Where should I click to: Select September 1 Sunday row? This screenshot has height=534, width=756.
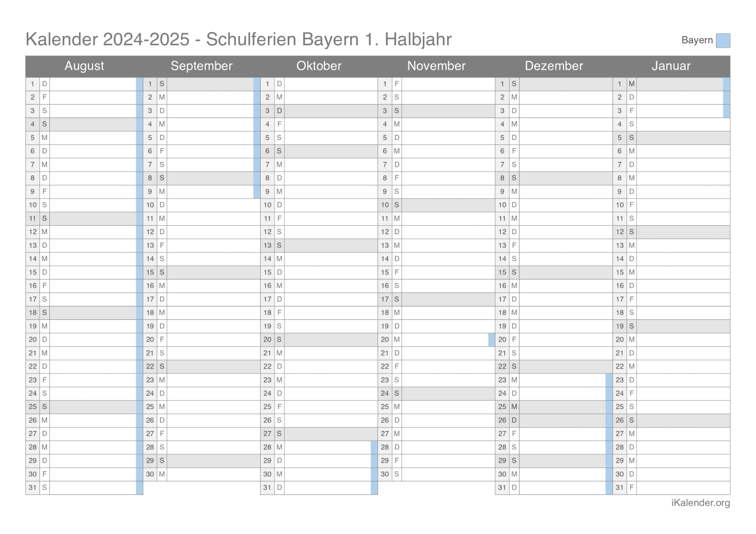pos(201,84)
